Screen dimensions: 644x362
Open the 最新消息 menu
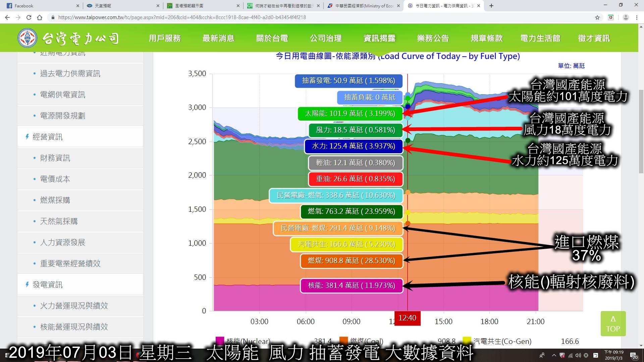pos(218,38)
